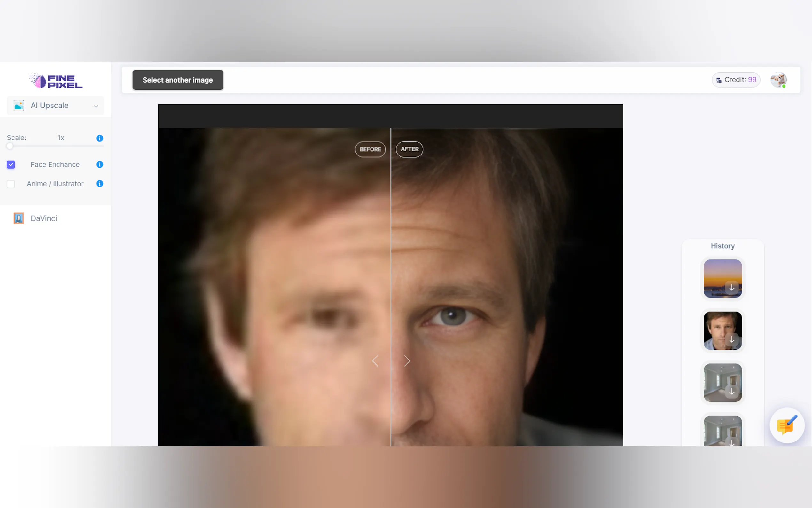Click the Face Enchance info icon
812x508 pixels.
[x=100, y=164]
